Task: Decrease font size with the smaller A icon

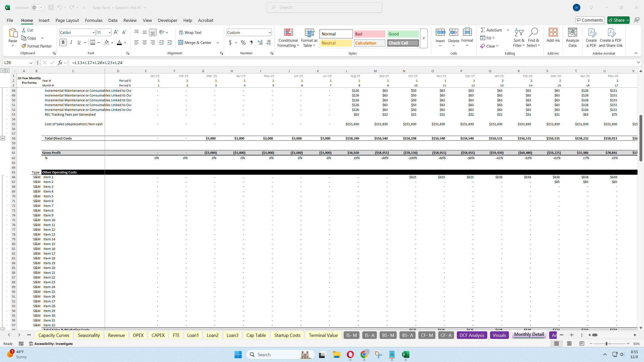Action: (124, 32)
